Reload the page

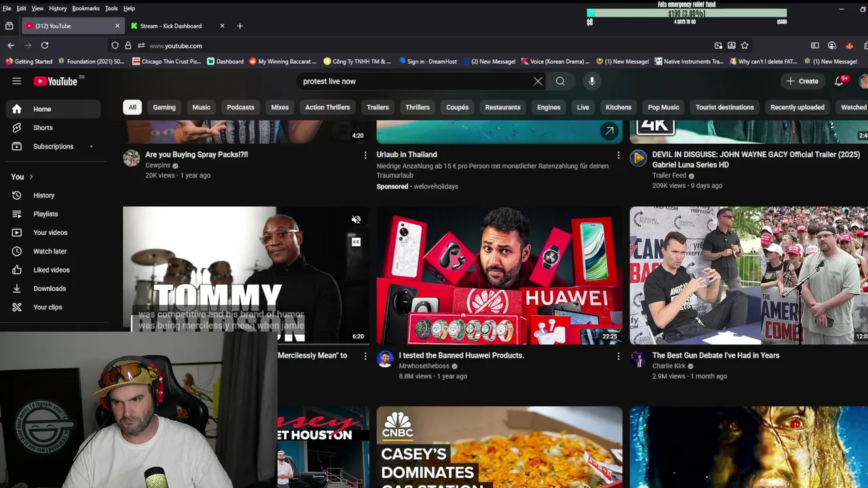[45, 45]
